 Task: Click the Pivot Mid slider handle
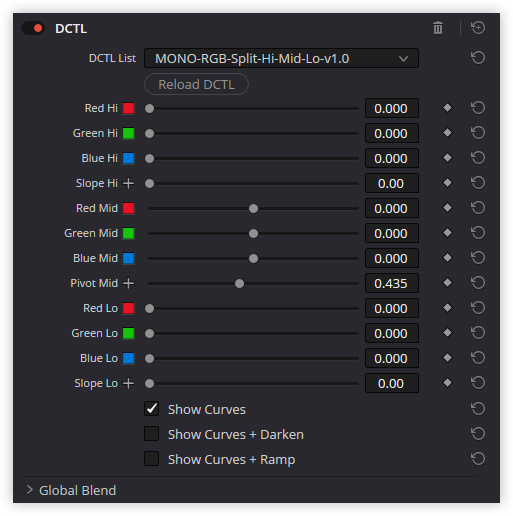[239, 284]
